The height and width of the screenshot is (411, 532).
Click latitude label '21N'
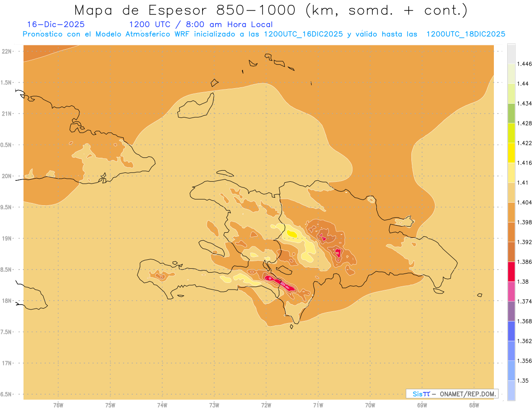coord(7,114)
